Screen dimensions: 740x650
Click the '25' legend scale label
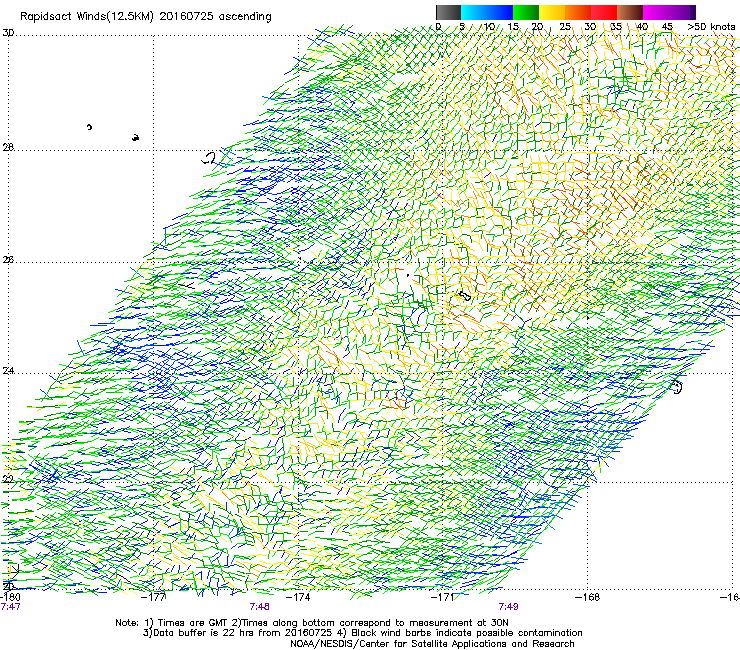pos(565,27)
